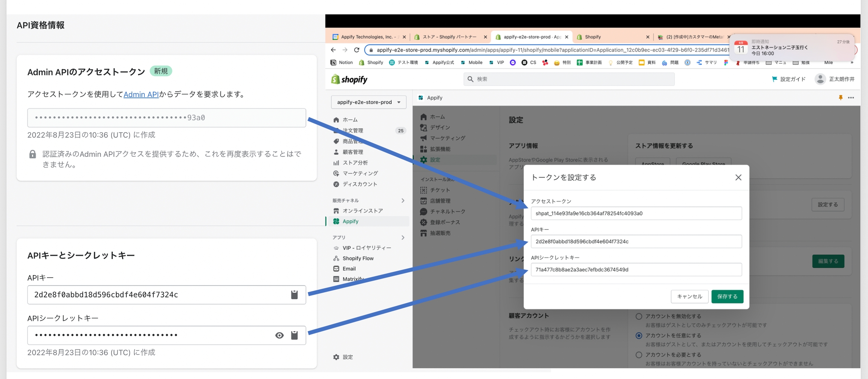Open 設定 at bottom of Shopify sidebar
The width and height of the screenshot is (868, 379).
[343, 357]
